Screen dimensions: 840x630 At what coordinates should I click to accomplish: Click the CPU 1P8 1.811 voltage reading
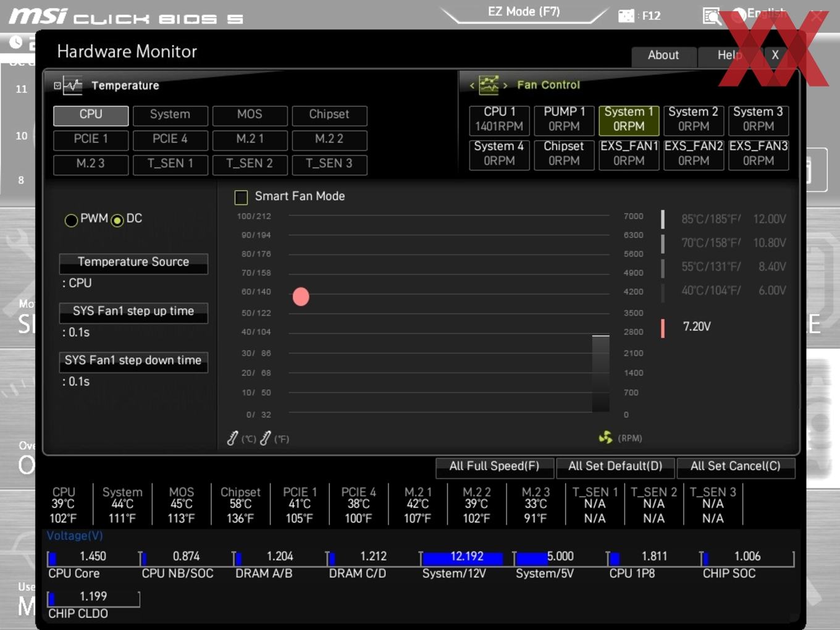pos(654,557)
